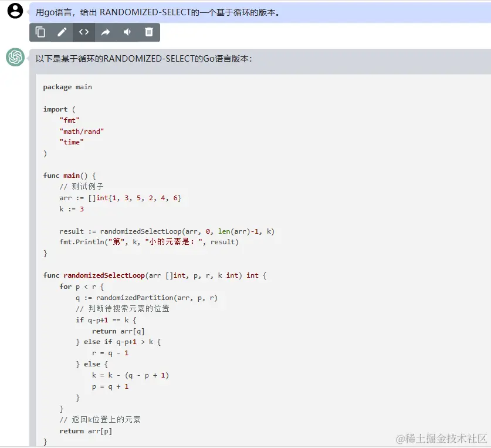The image size is (491, 448).
Task: Click the 'func randomizedSelectLoop' signature line
Action: pos(155,275)
